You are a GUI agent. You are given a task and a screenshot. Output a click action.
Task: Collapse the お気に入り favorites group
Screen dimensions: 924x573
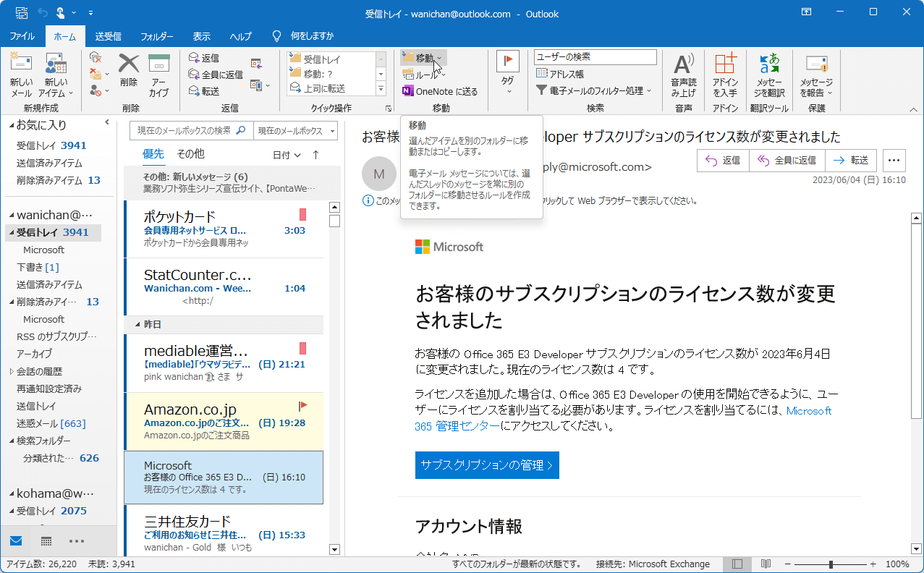pos(12,126)
